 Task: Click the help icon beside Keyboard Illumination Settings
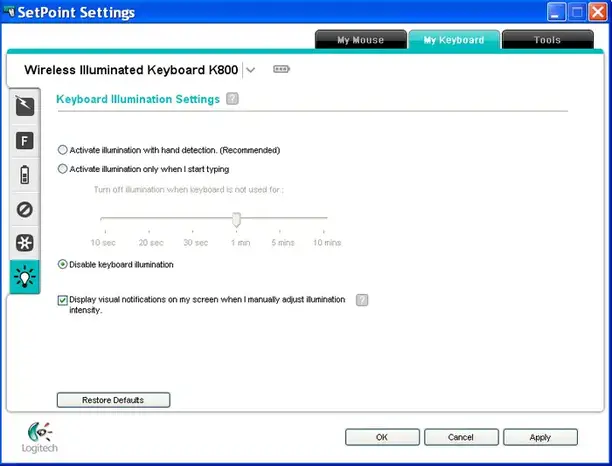(x=232, y=99)
